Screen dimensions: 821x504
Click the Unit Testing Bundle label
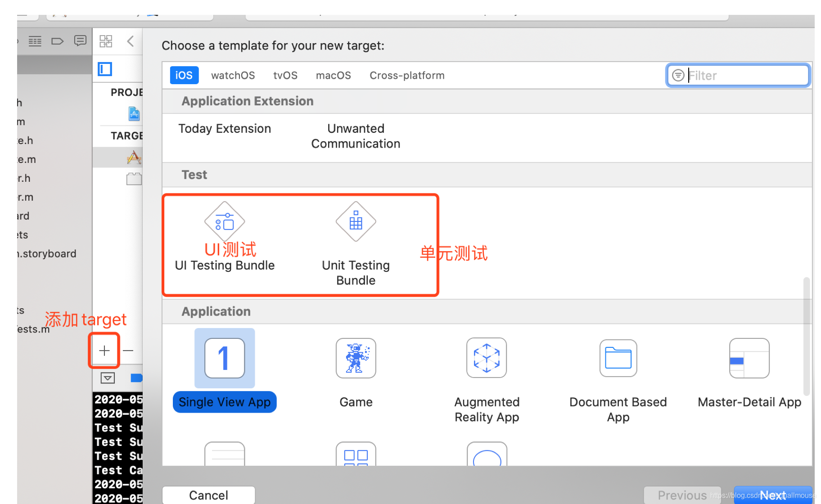tap(356, 273)
